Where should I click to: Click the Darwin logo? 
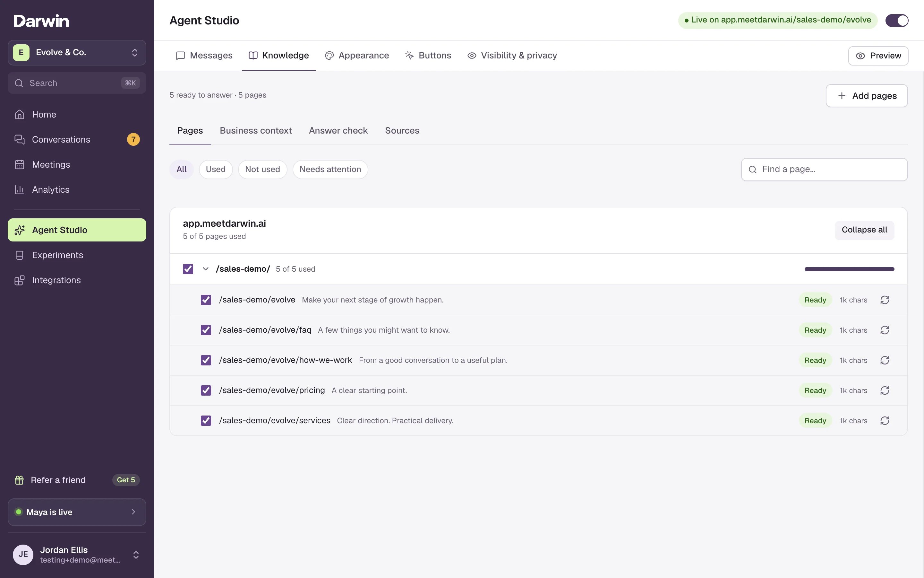[42, 21]
